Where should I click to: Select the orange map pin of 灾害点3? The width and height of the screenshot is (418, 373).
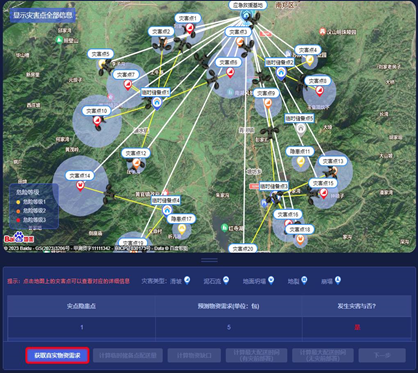(240, 42)
